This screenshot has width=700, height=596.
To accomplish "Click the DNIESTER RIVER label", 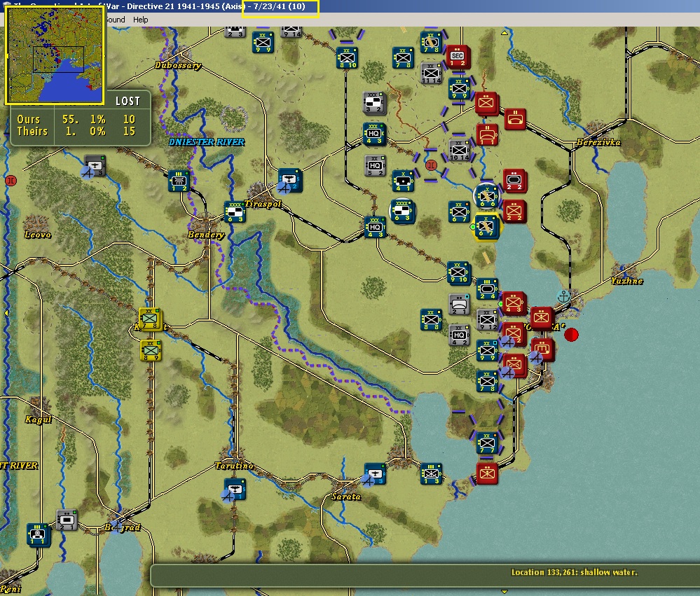I will [x=207, y=142].
